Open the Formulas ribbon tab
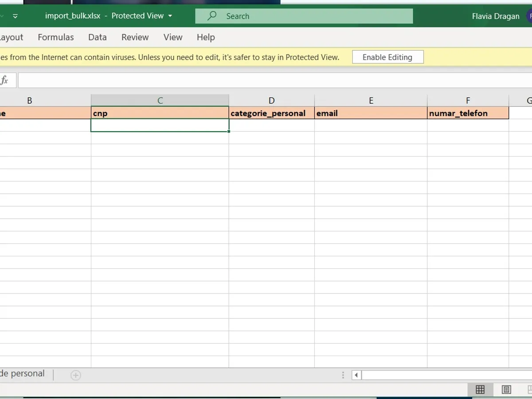532x399 pixels. point(56,37)
